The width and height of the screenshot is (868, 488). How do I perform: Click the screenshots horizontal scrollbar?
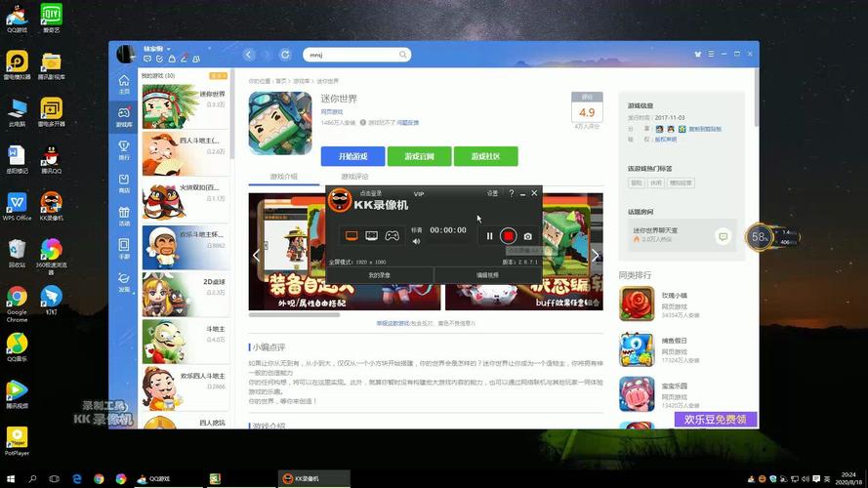pos(294,315)
